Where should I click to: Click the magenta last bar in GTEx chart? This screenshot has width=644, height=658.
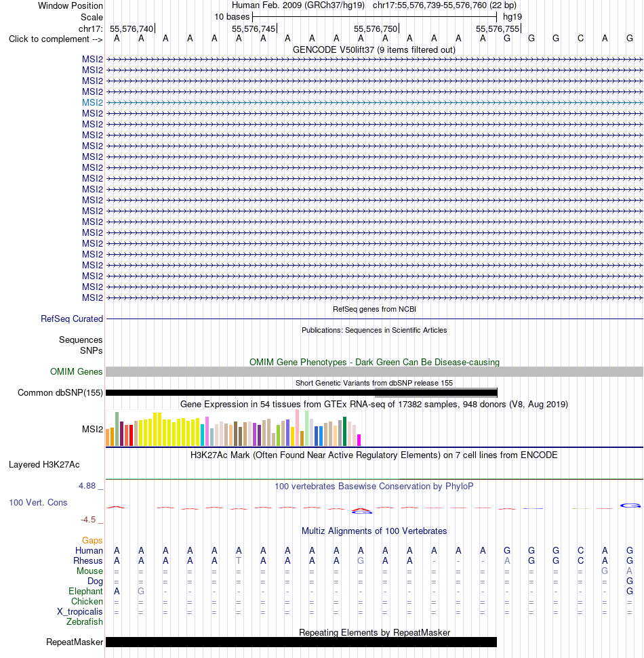click(359, 440)
